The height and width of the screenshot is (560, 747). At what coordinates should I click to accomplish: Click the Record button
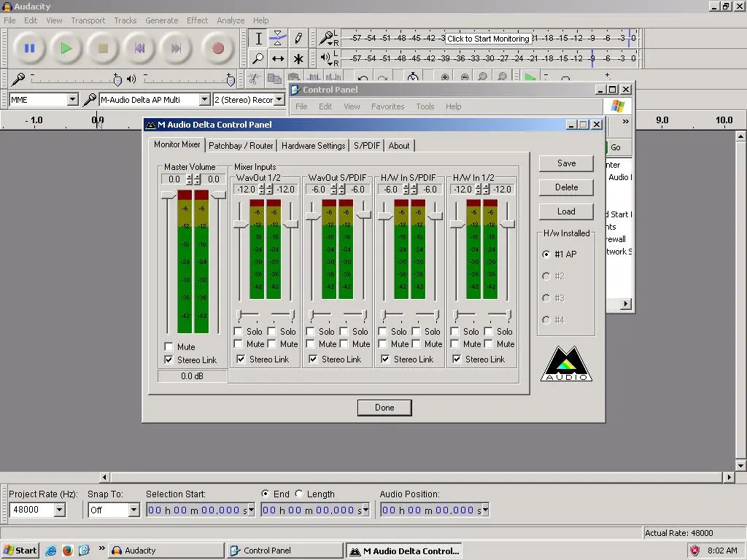coord(217,49)
